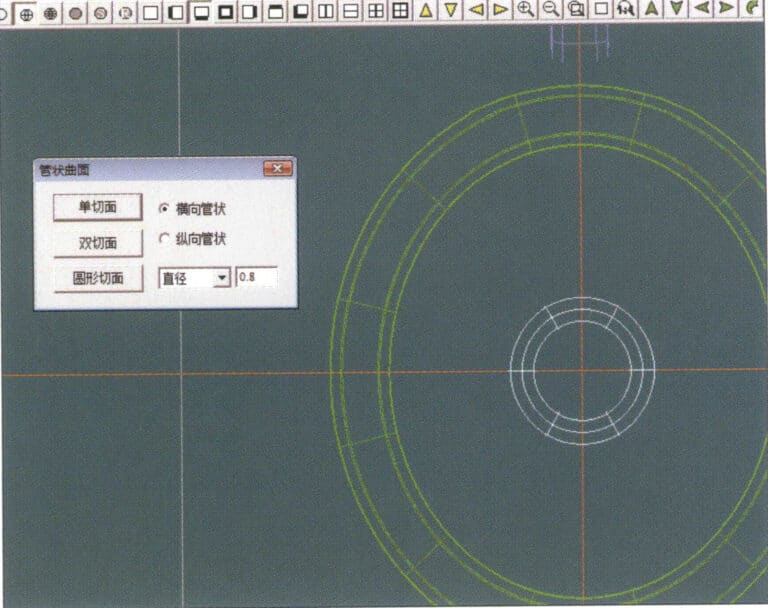Image resolution: width=768 pixels, height=608 pixels.
Task: Click the render sphere icon marked R
Action: click(125, 13)
